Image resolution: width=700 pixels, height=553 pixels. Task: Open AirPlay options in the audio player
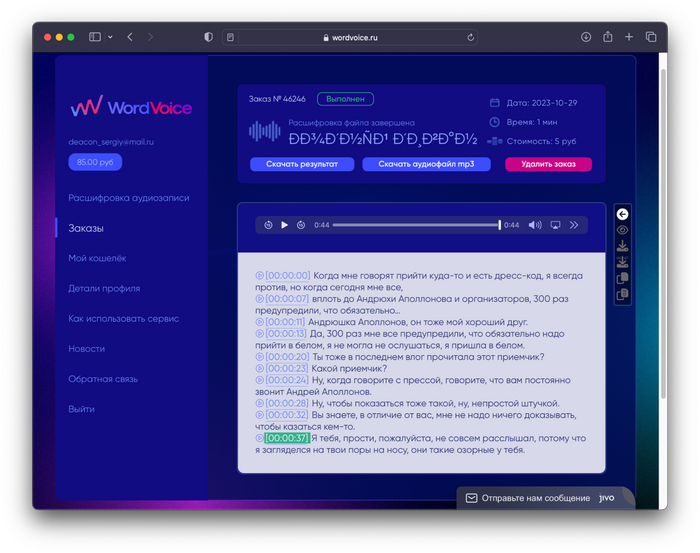[555, 225]
